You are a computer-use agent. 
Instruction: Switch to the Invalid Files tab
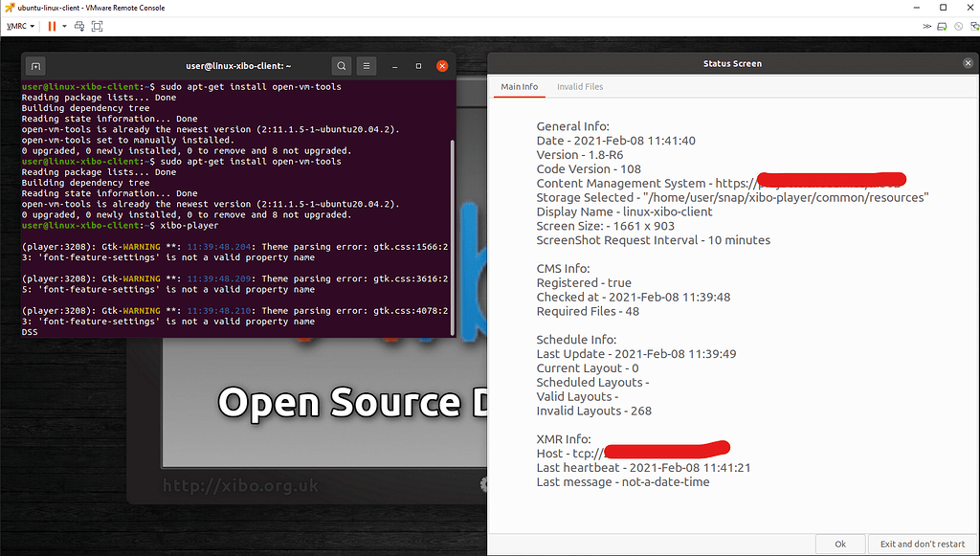(x=579, y=86)
